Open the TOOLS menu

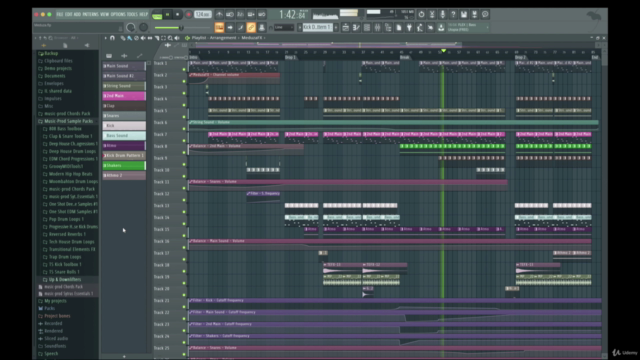[132, 14]
